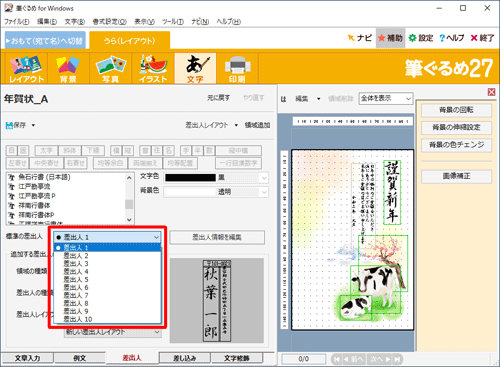The height and width of the screenshot is (367, 500).
Task: Open the 標準の差出人 combo box
Action: pos(107,237)
